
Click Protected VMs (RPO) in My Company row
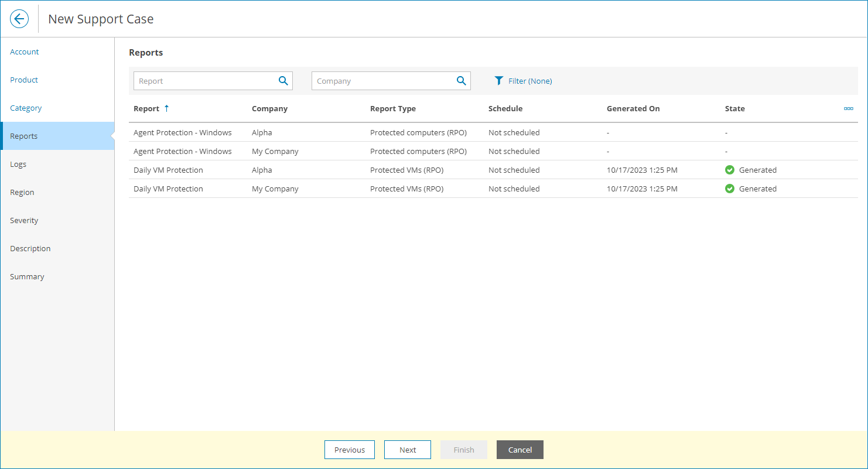tap(406, 189)
